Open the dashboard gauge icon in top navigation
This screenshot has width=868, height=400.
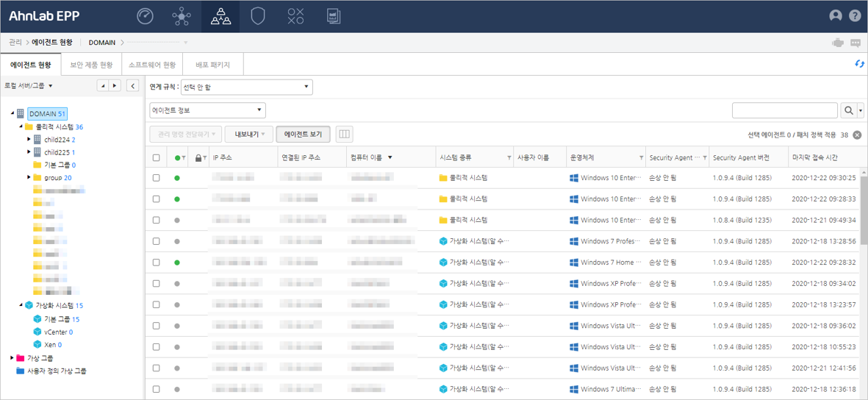pyautogui.click(x=145, y=16)
